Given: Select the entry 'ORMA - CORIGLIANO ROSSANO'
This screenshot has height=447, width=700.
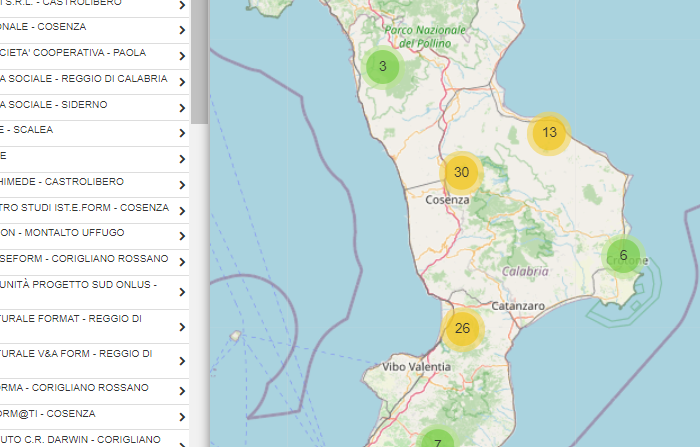Looking at the screenshot, I should point(94,392).
